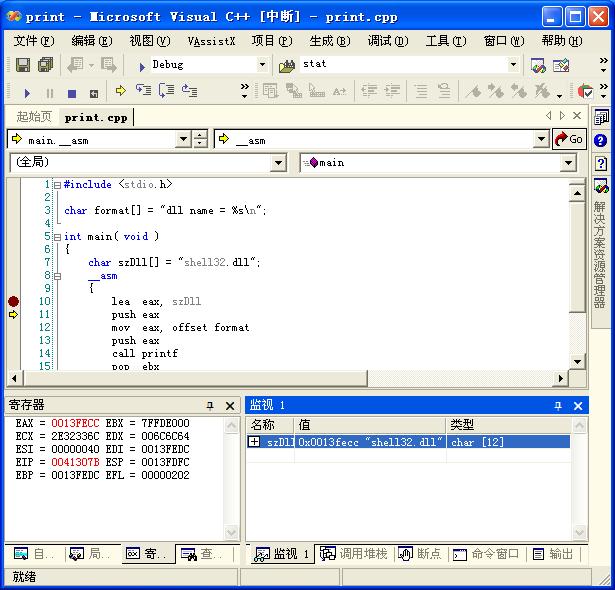The height and width of the screenshot is (590, 615).
Task: Switch to the 调用堆栈 tab
Action: pos(355,554)
